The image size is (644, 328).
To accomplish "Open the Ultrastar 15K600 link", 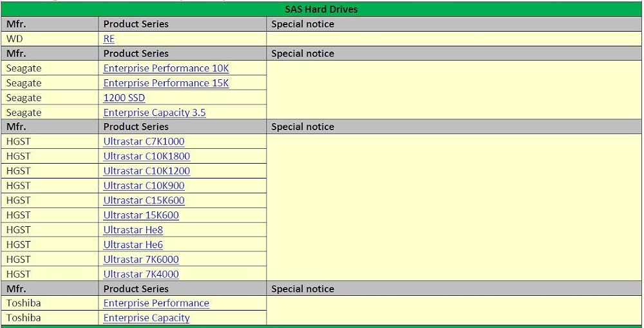I will (x=141, y=215).
